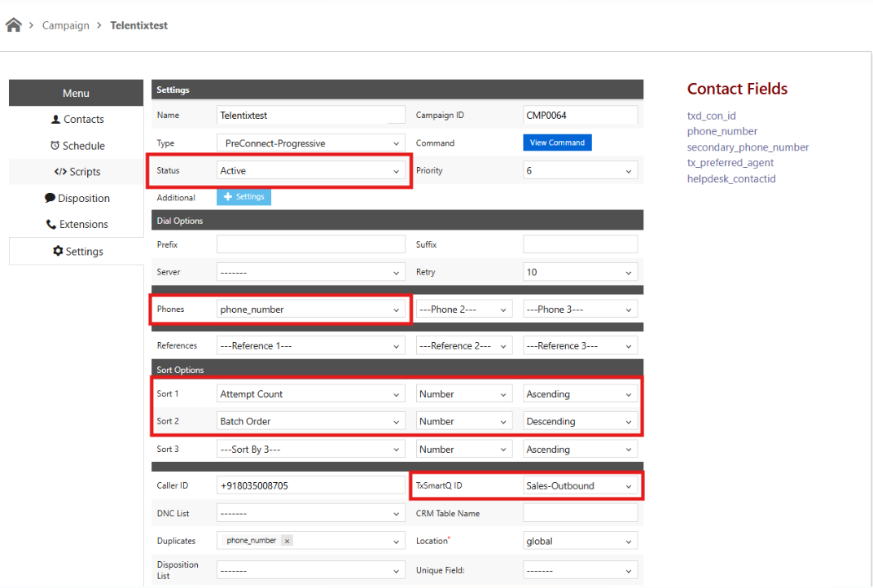Click the Prefix input field
This screenshot has width=873, height=588.
[310, 244]
